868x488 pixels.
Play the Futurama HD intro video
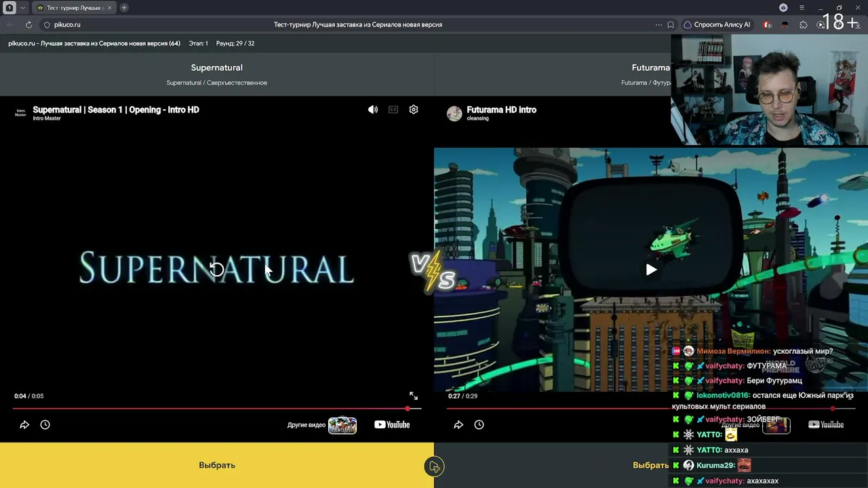651,270
